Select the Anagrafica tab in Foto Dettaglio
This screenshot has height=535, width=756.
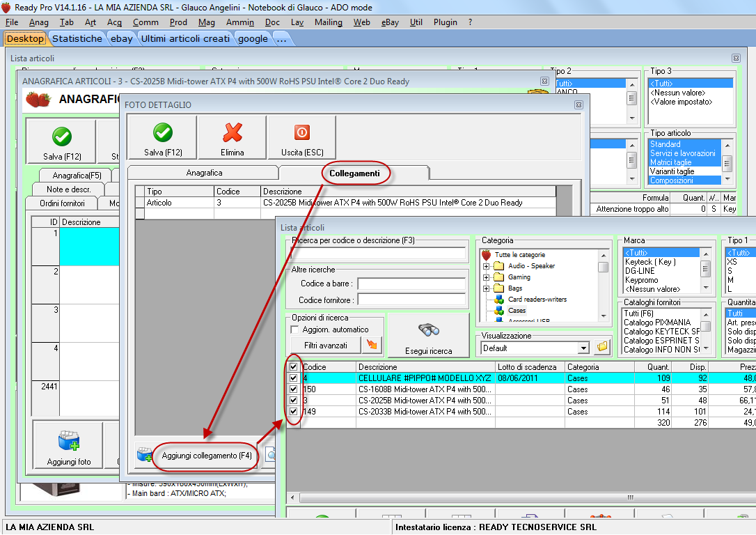204,173
